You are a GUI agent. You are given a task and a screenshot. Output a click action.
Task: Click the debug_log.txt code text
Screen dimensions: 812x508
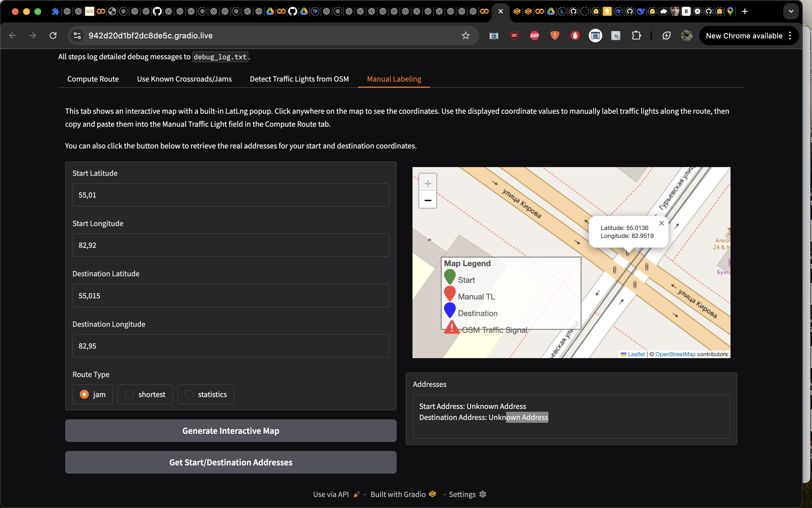[x=220, y=57]
